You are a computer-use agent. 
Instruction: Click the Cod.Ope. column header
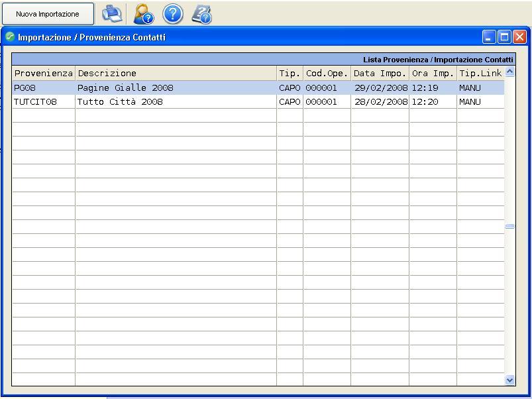click(327, 74)
